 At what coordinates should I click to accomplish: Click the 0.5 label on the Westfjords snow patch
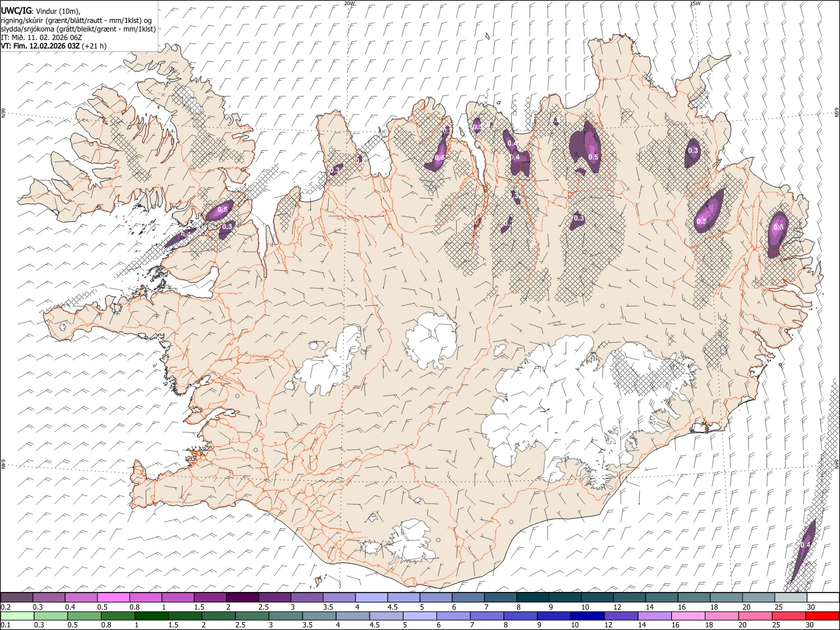pyautogui.click(x=222, y=210)
